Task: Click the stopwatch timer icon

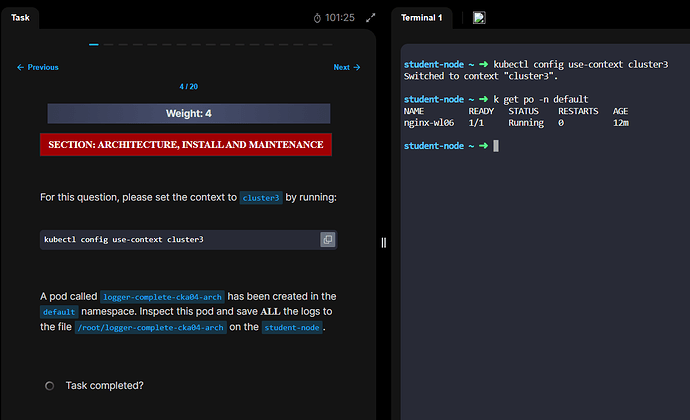Action: point(318,18)
